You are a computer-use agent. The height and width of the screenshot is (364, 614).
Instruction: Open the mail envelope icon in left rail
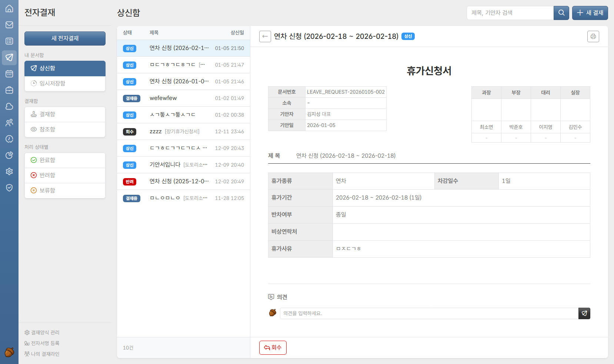(9, 25)
